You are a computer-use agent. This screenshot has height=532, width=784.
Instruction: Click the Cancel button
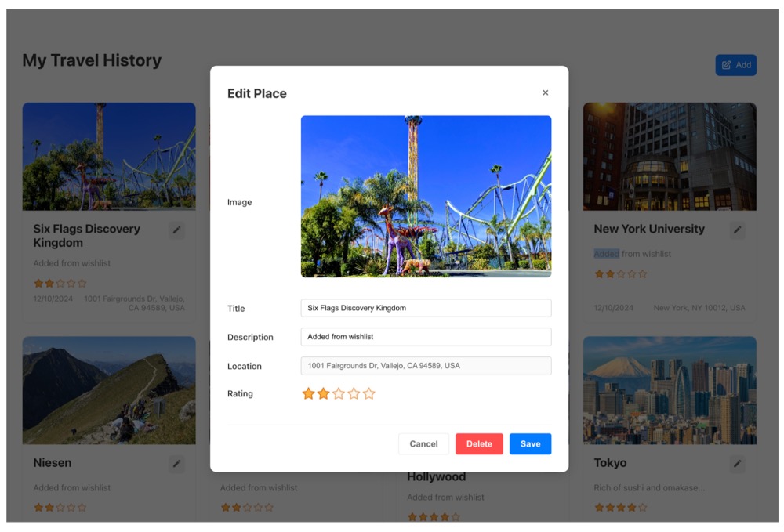pos(423,443)
